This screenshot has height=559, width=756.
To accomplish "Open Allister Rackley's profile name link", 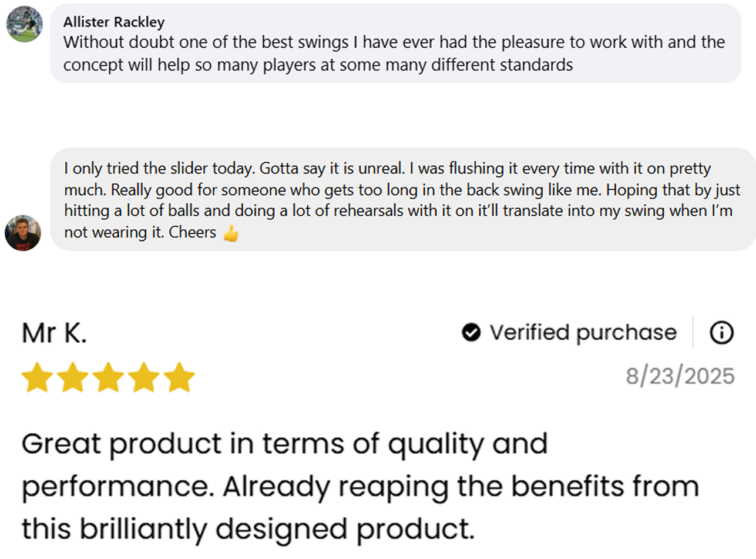I will [x=114, y=22].
